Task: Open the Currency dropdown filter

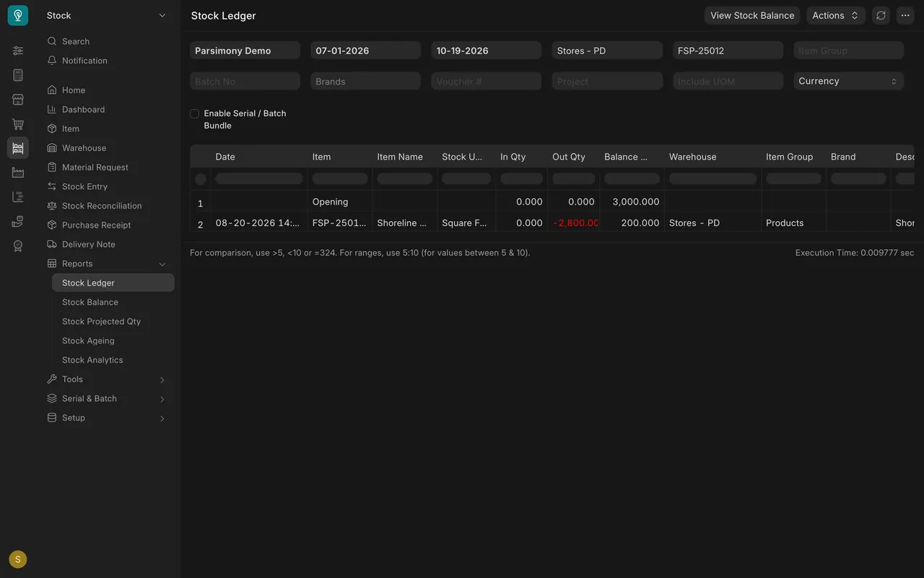Action: point(849,81)
